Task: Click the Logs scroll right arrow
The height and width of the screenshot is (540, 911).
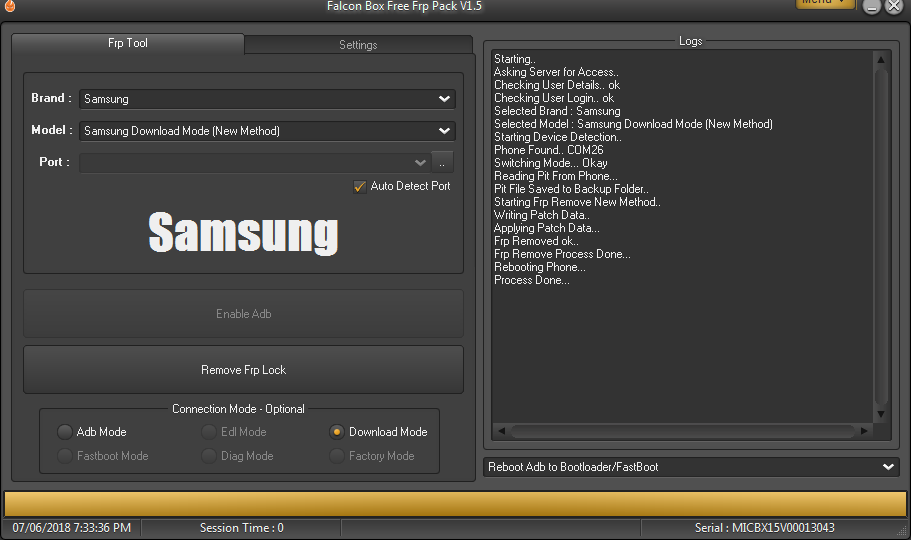Action: point(864,431)
